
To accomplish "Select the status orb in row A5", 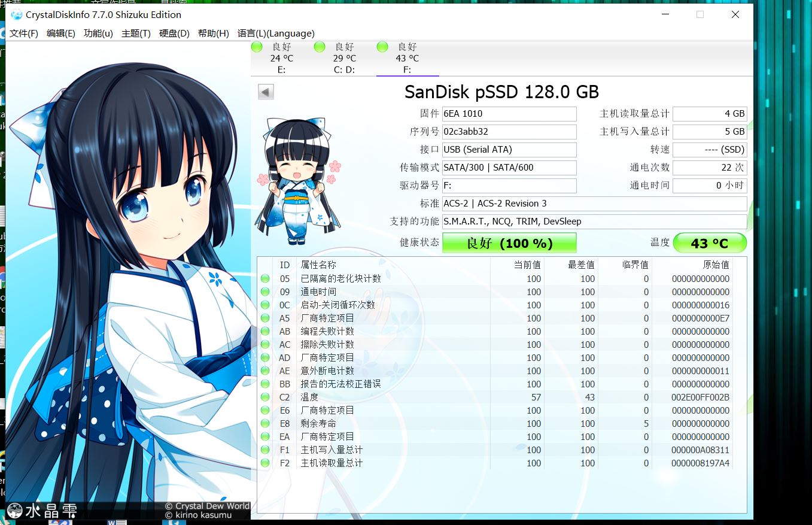I will [265, 318].
